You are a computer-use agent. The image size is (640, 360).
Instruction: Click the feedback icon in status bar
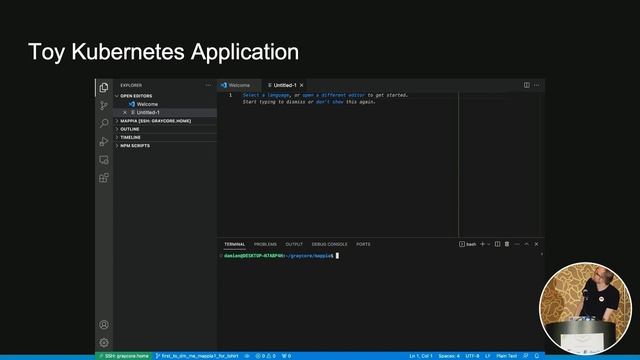click(x=526, y=356)
